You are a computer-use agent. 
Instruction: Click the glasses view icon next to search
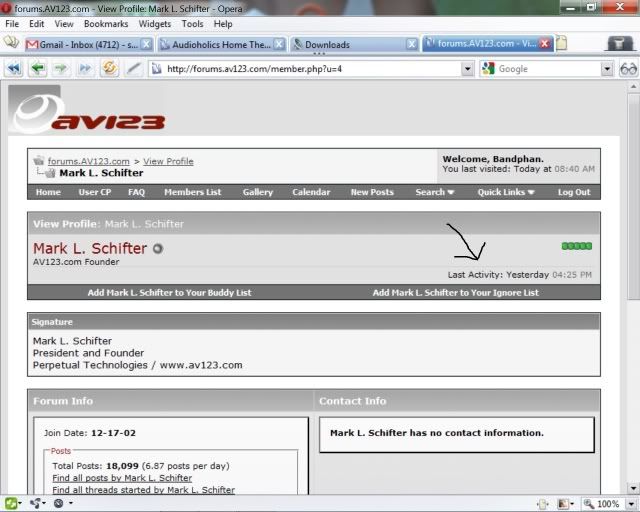click(628, 69)
